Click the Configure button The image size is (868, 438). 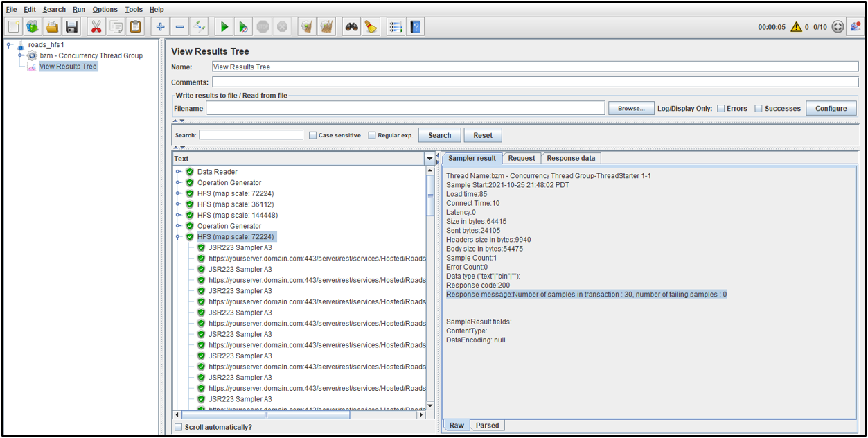831,108
